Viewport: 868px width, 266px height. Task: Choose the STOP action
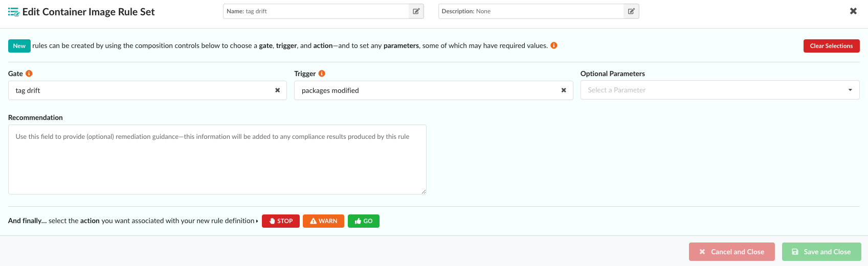(x=281, y=221)
